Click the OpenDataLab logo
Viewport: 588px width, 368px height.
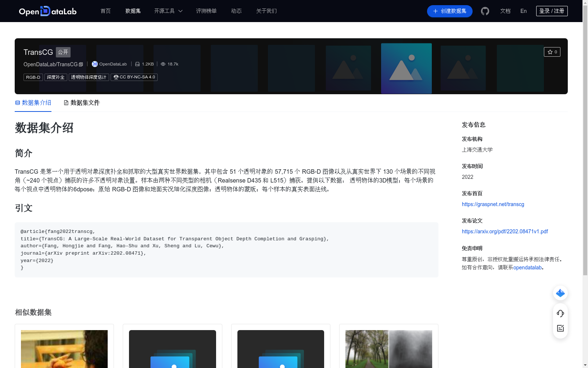48,11
